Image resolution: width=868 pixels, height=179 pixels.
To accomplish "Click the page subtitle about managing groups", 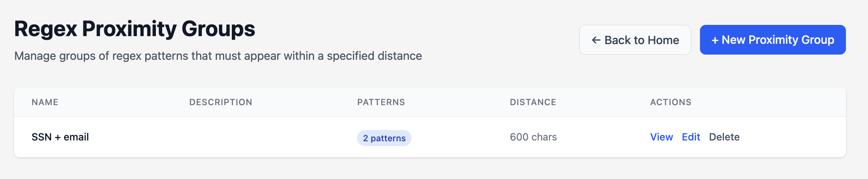I will (218, 56).
